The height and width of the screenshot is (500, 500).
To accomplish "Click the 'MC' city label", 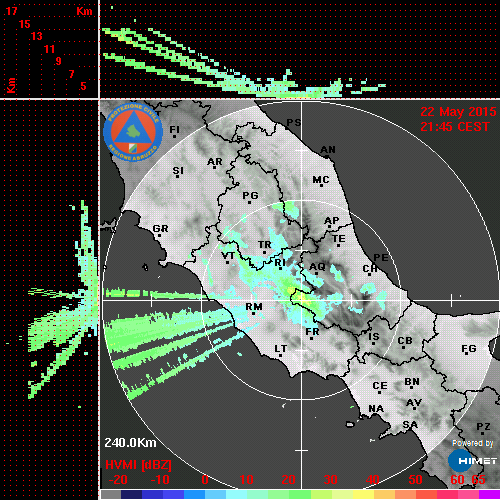I will tap(321, 180).
